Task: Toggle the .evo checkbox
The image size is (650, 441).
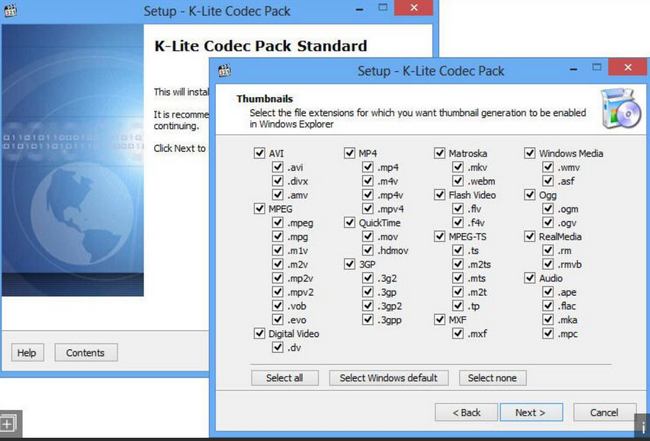Action: point(277,320)
